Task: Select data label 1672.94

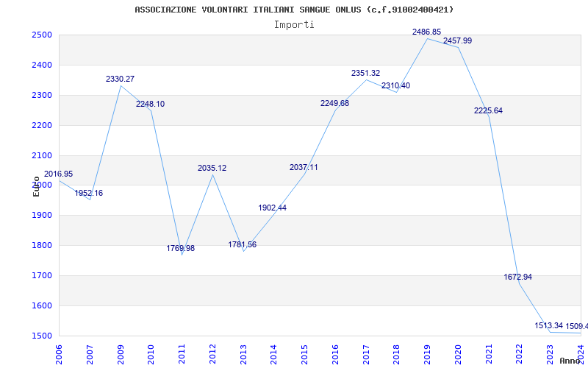Action: (x=517, y=277)
